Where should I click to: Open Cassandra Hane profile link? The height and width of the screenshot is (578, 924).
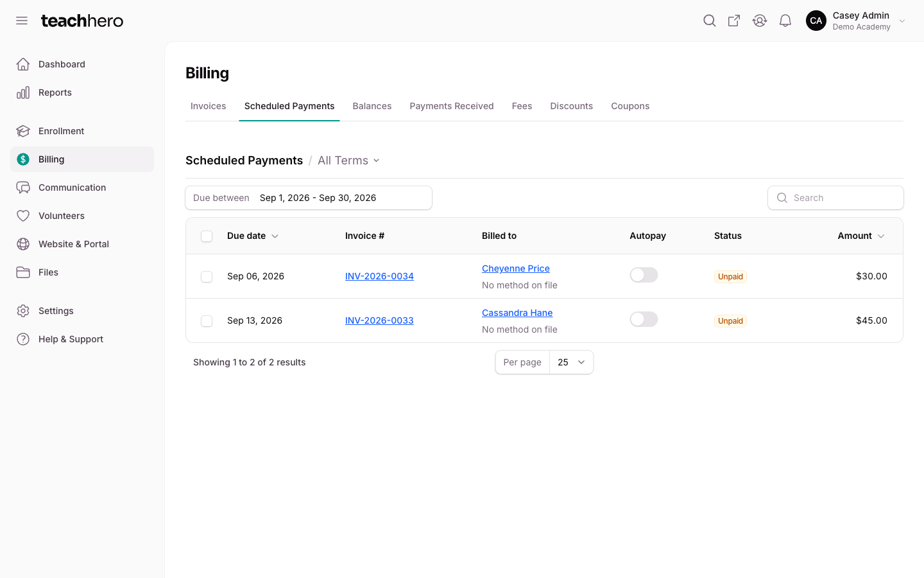click(x=517, y=313)
